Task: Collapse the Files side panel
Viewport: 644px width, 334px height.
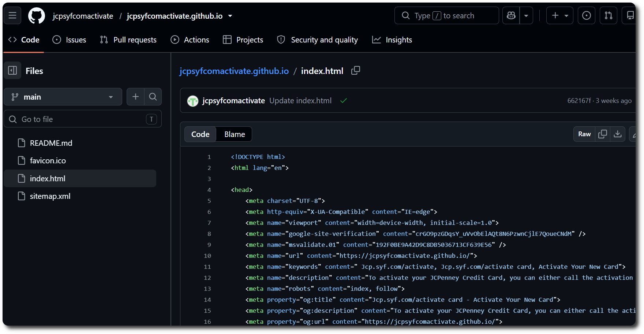Action: [x=12, y=70]
